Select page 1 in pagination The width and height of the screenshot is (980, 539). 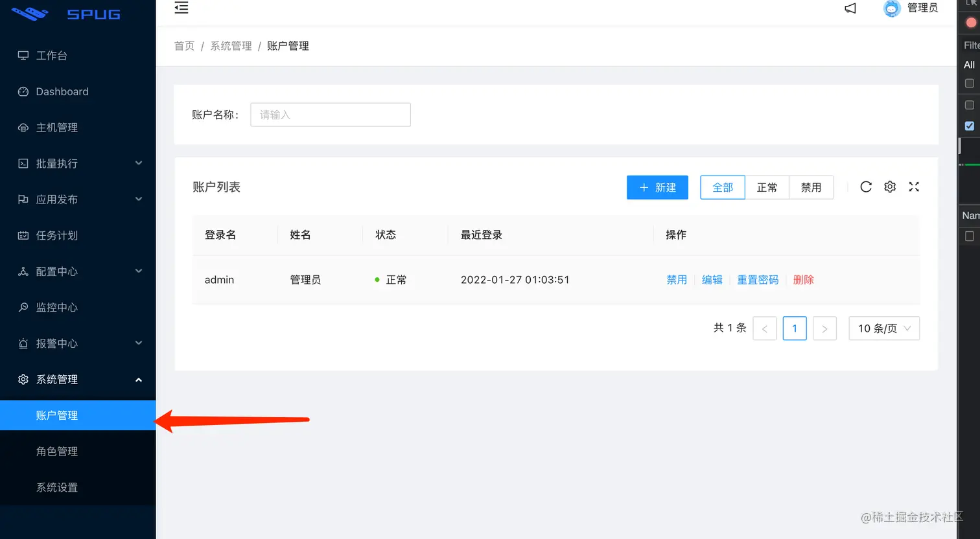[795, 328]
